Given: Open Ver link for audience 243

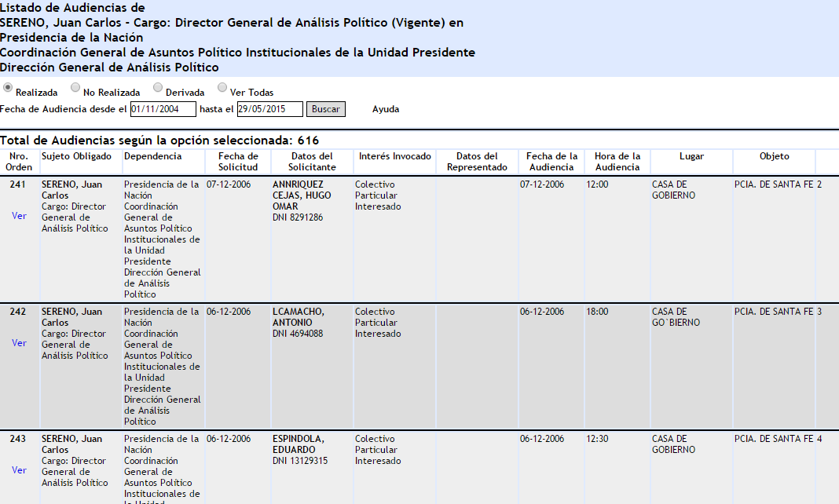Looking at the screenshot, I should (x=19, y=470).
